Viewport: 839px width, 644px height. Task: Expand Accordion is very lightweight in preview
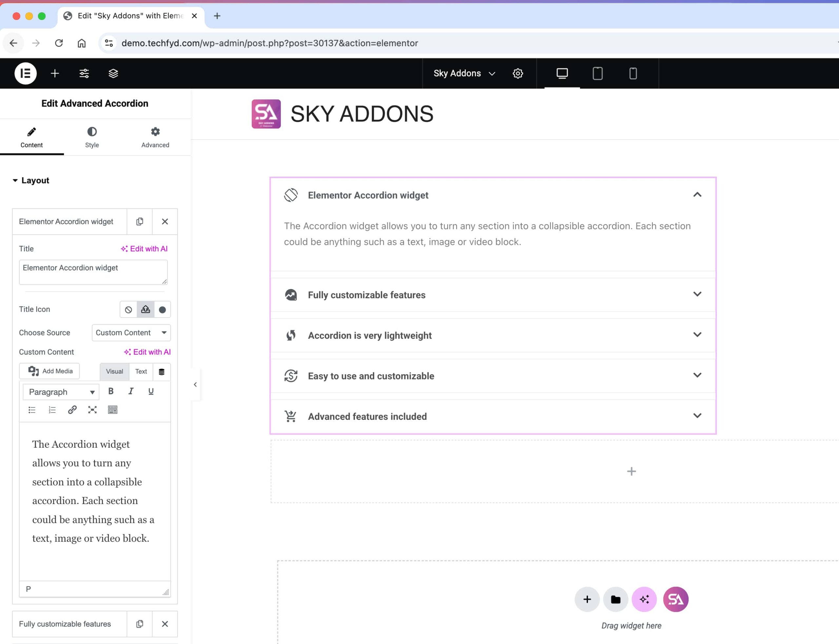493,335
